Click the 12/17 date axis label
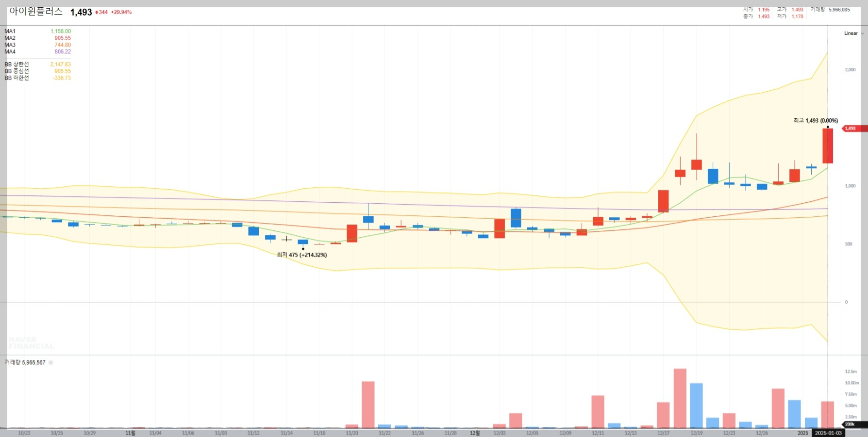This screenshot has width=868, height=437. point(664,433)
